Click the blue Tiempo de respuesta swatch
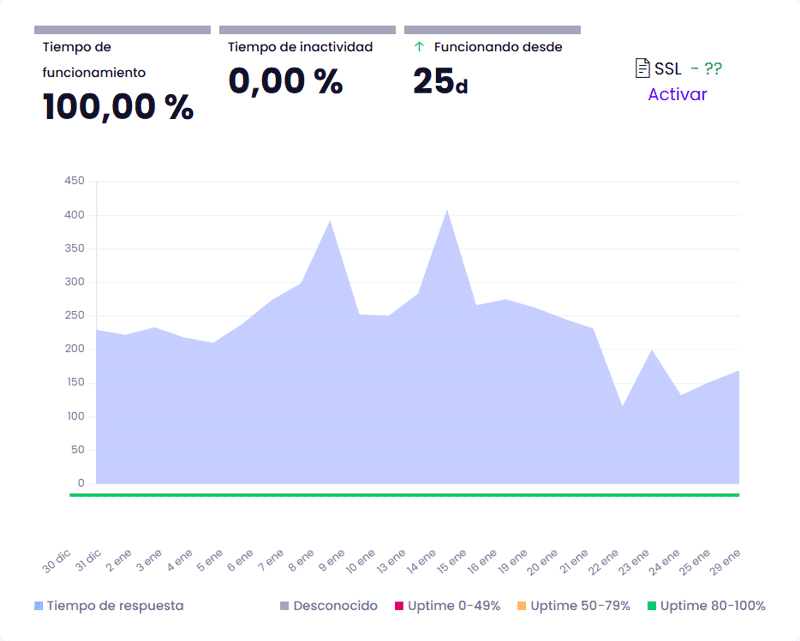The image size is (800, 641). (x=39, y=606)
